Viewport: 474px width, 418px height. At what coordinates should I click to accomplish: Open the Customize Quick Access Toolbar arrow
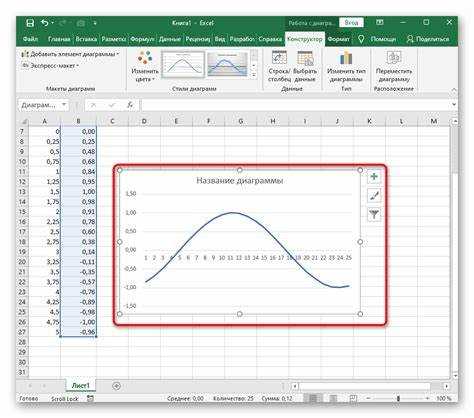click(x=95, y=23)
